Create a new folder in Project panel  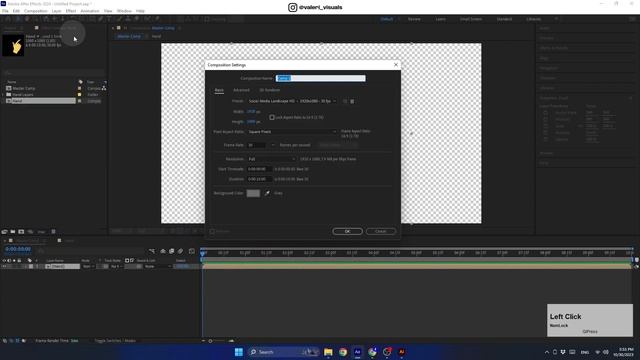pos(13,231)
